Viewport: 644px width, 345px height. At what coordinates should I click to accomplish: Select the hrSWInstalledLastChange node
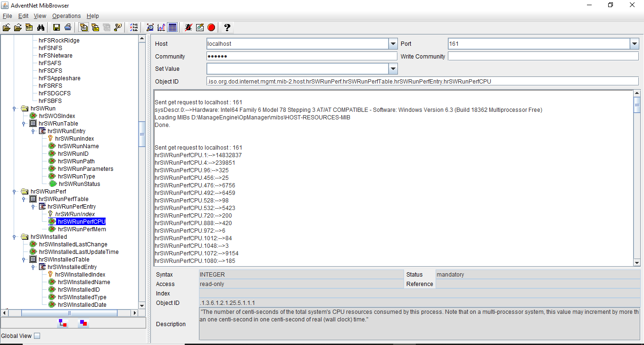coord(73,244)
